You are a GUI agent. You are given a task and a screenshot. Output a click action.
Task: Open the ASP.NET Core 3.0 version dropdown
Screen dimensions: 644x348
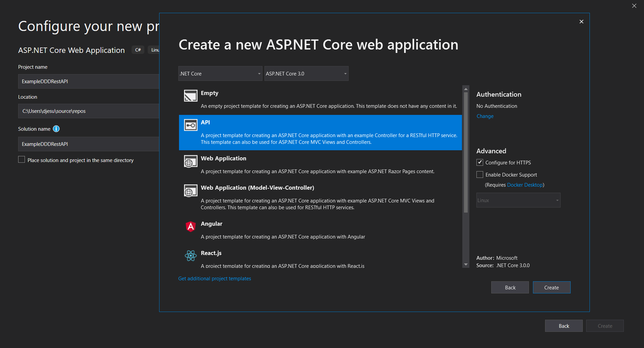(306, 73)
